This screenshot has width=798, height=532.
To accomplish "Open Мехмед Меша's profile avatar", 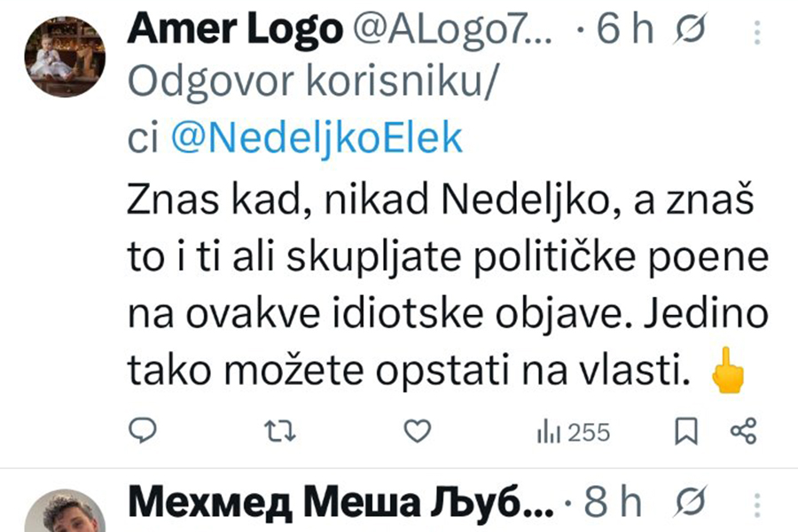I will tap(64, 514).
